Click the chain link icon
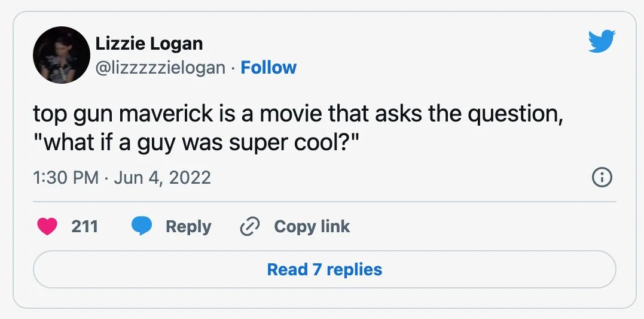This screenshot has width=644, height=319. [250, 226]
